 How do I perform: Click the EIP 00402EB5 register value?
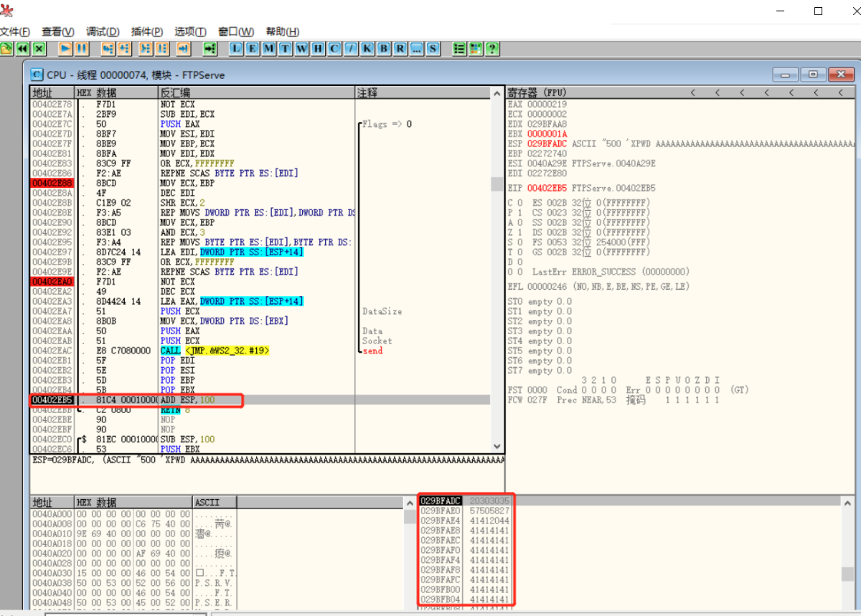[x=547, y=188]
